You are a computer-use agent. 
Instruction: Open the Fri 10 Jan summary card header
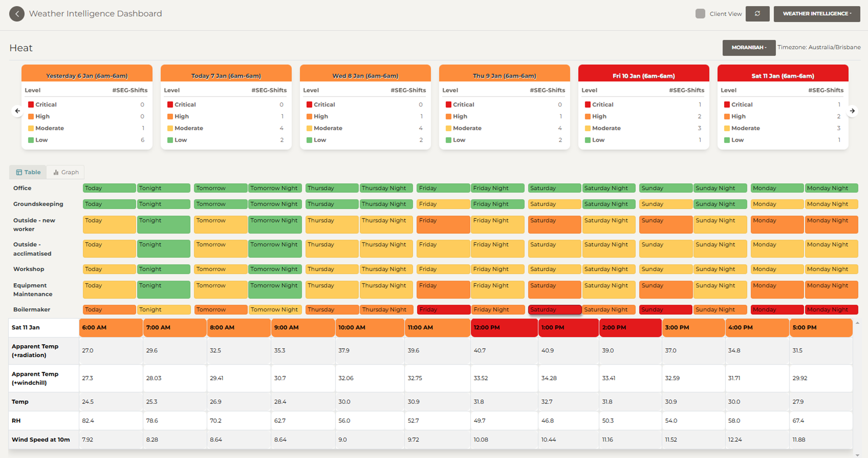tap(643, 76)
